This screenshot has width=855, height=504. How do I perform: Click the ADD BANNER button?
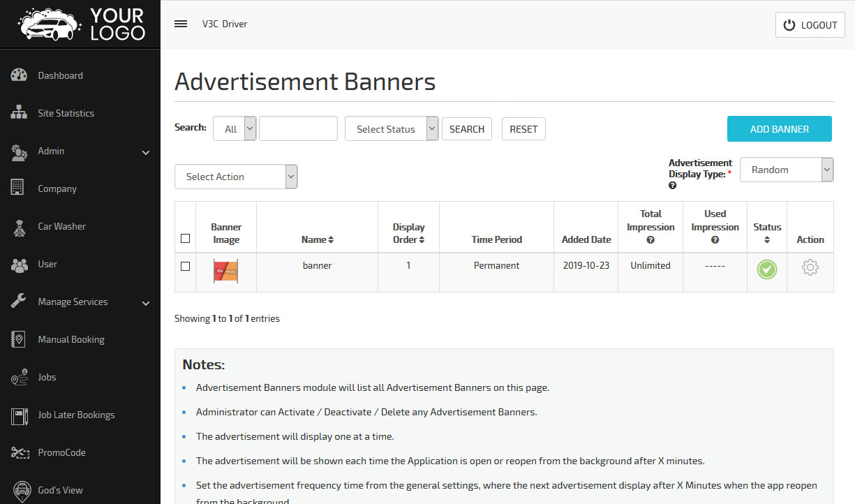[x=780, y=129]
